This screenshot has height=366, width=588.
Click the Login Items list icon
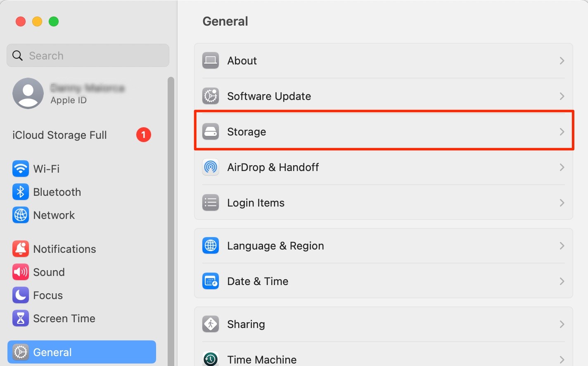point(211,203)
